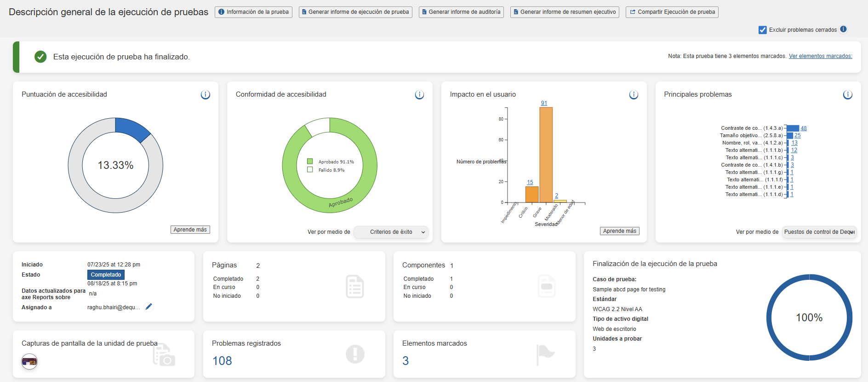Click the exclamation icon in Problemas registrados
Screen dimensions: 868x382
(355, 354)
